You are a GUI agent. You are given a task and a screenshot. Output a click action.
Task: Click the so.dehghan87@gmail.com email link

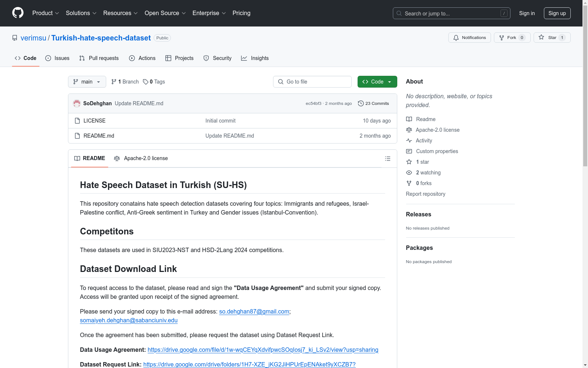coord(254,311)
